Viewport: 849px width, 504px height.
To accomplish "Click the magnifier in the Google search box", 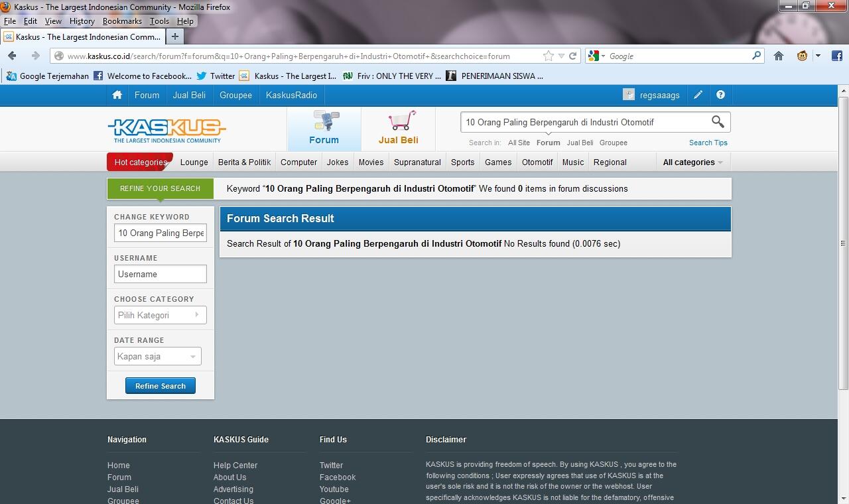I will coord(756,56).
